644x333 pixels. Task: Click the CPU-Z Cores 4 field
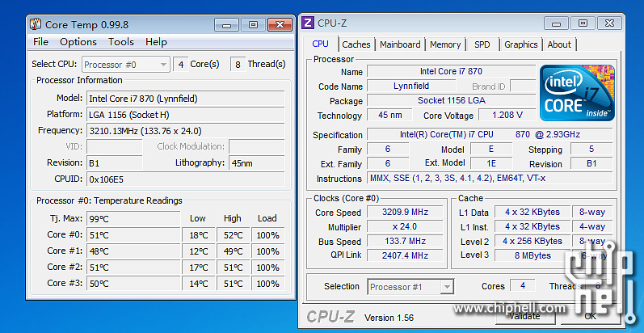pyautogui.click(x=523, y=286)
